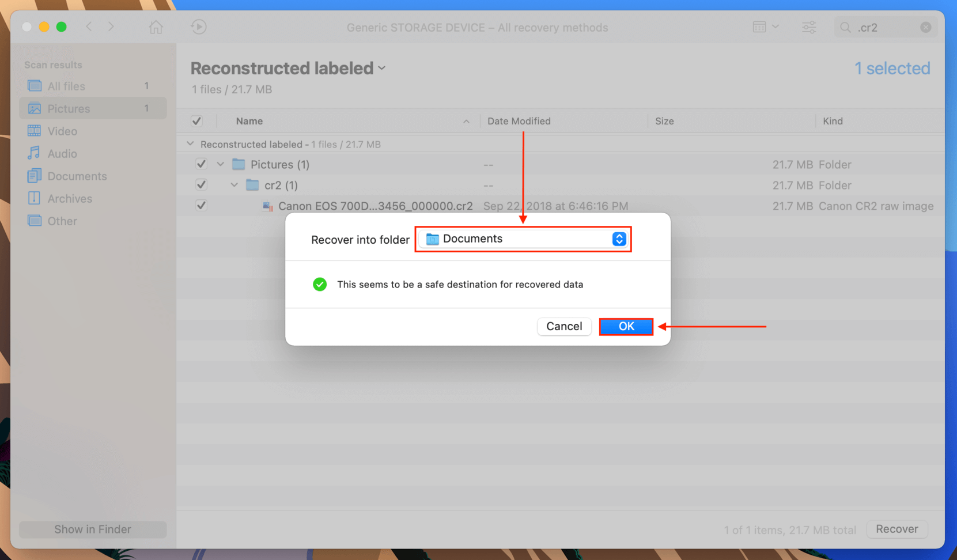Viewport: 957px width, 560px height.
Task: Click the Audio music note icon
Action: pos(35,153)
